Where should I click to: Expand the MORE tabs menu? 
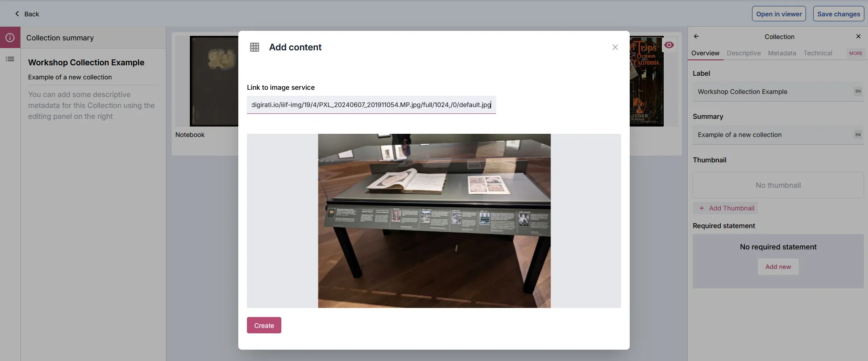click(855, 53)
